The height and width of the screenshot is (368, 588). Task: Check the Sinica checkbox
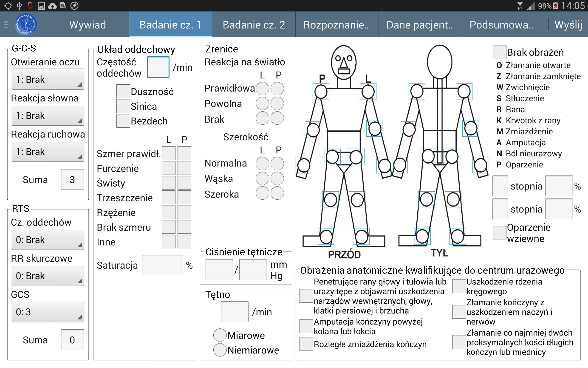(x=123, y=106)
